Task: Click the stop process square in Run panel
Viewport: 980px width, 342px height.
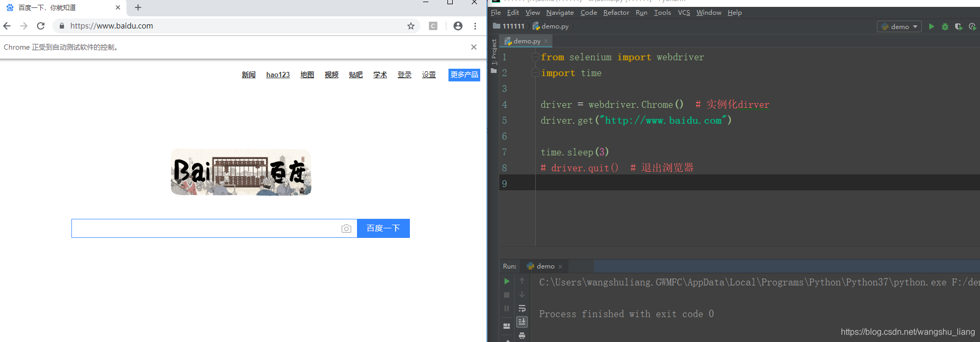Action: click(x=507, y=295)
